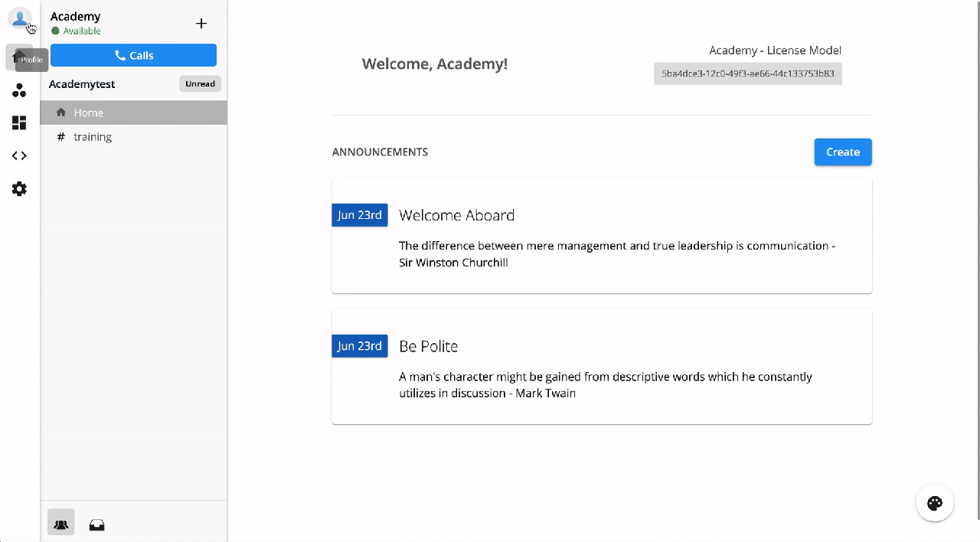
Task: Open the training channel
Action: coord(134,137)
